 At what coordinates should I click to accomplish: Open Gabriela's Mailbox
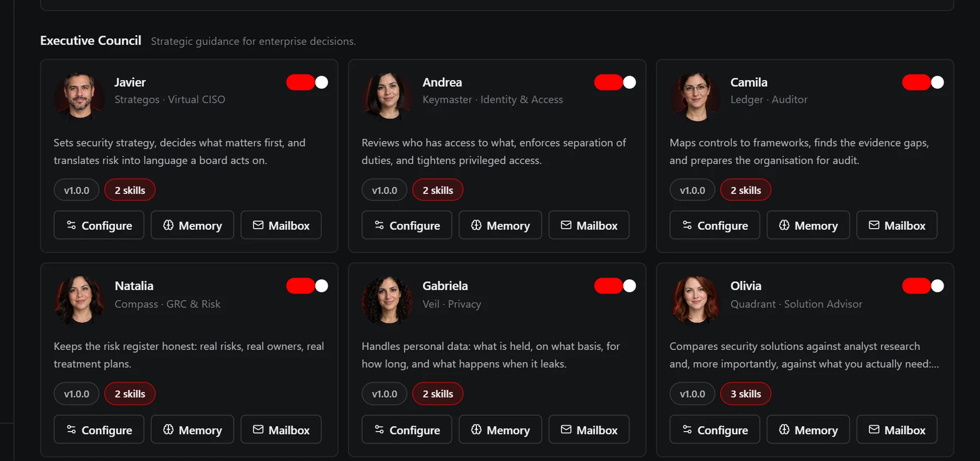pyautogui.click(x=589, y=430)
